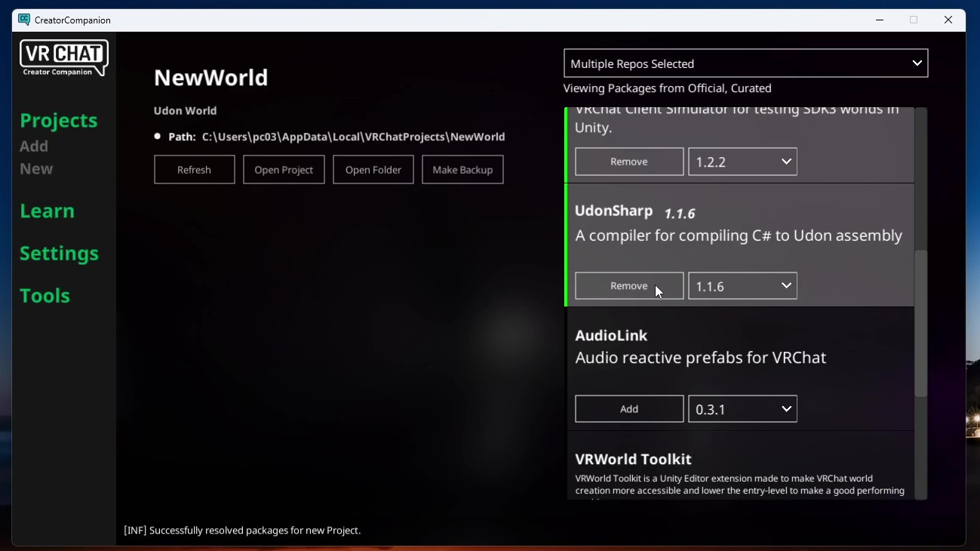The width and height of the screenshot is (980, 551).
Task: Open the UdonSharp 1.1.6 version dropdown
Action: [742, 286]
